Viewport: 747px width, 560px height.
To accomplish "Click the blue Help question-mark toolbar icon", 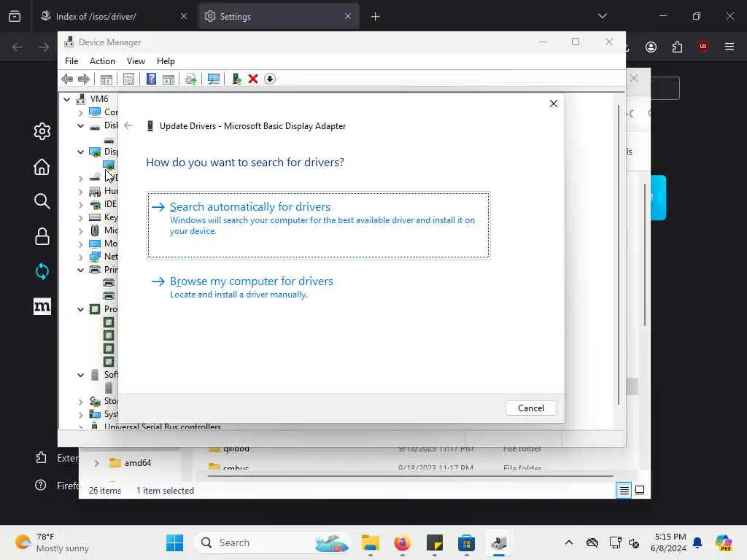I will [151, 79].
